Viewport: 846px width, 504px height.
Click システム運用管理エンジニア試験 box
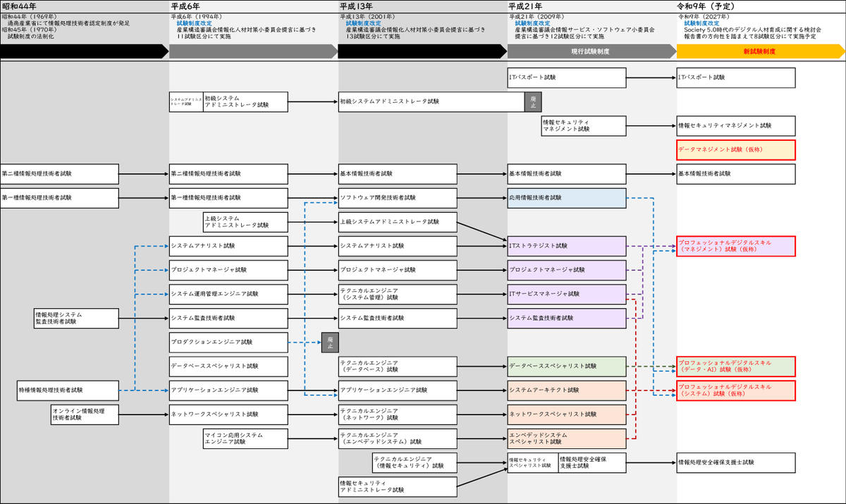[x=228, y=294]
